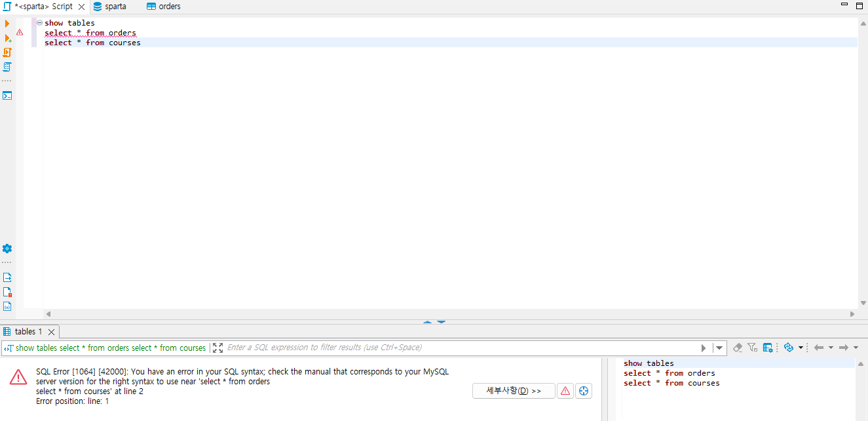Run the whole SQL script icon
Image resolution: width=868 pixels, height=421 pixels.
pyautogui.click(x=7, y=52)
